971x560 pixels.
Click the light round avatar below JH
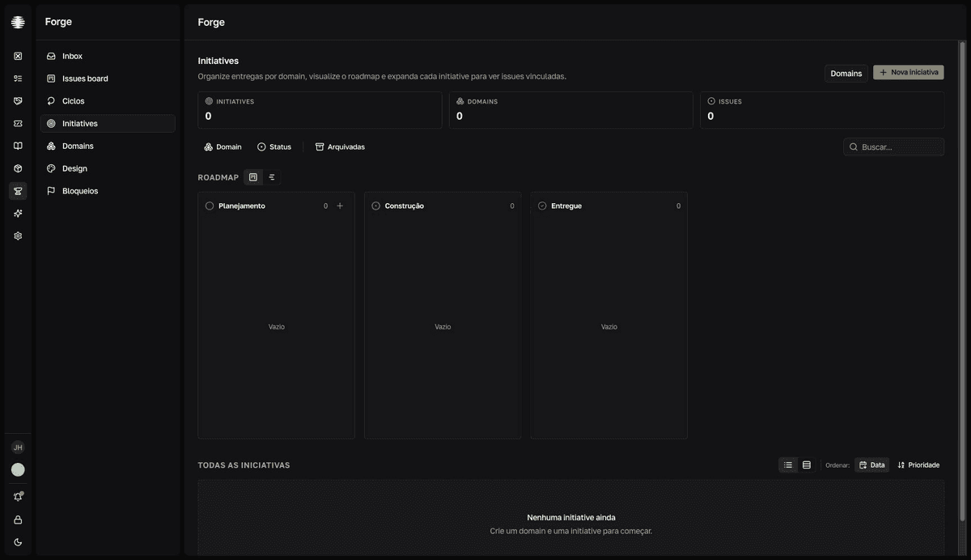pos(18,470)
